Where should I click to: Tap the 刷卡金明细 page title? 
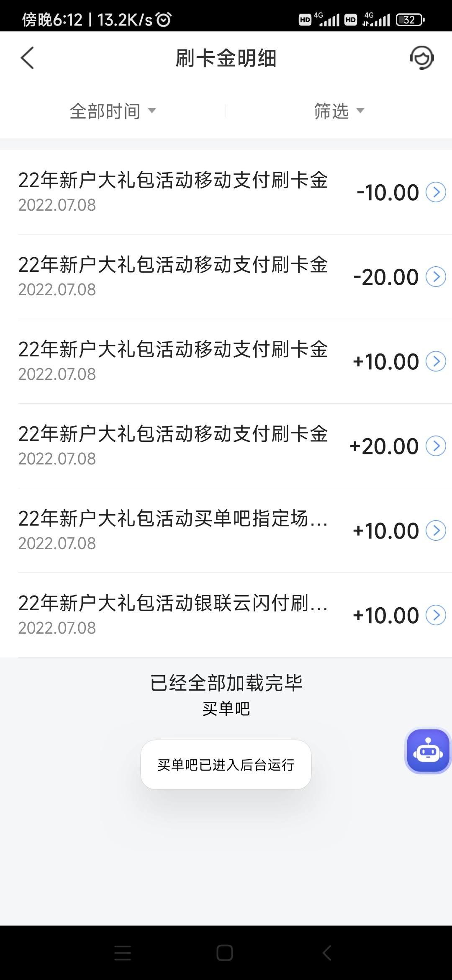(x=226, y=58)
